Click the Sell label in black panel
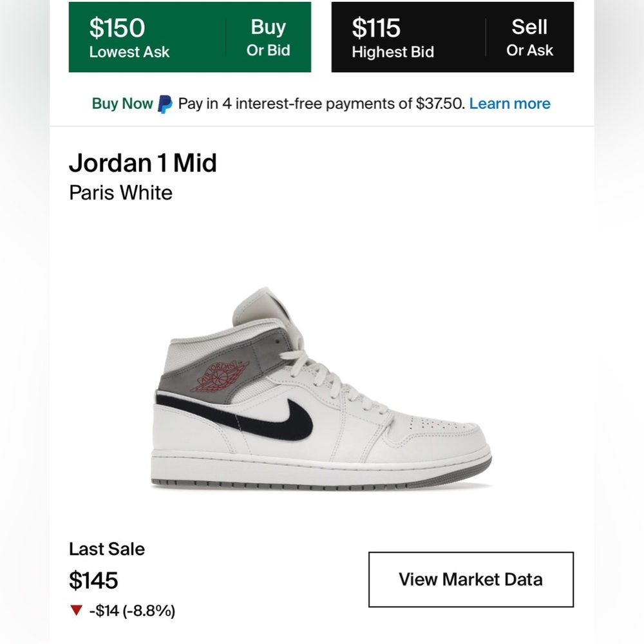Image resolution: width=644 pixels, height=644 pixels. (531, 27)
